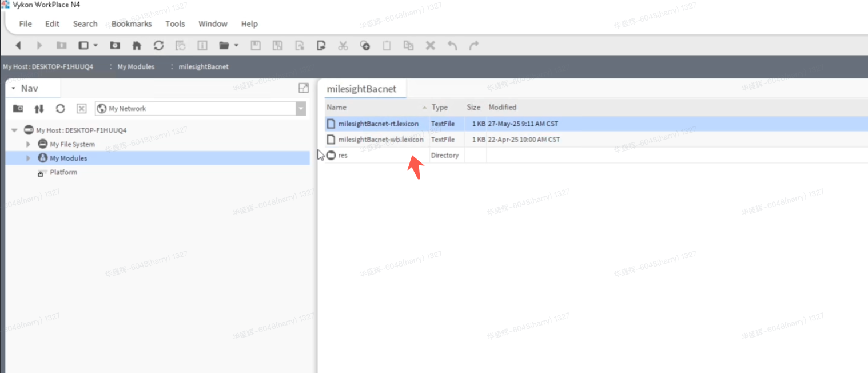Toggle the side bar square icon

point(83,46)
